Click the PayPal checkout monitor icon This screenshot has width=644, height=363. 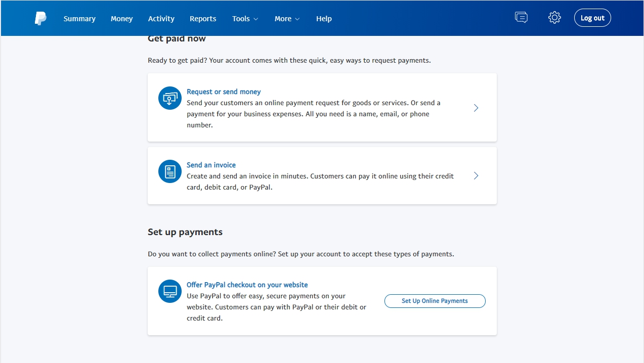pos(169,291)
